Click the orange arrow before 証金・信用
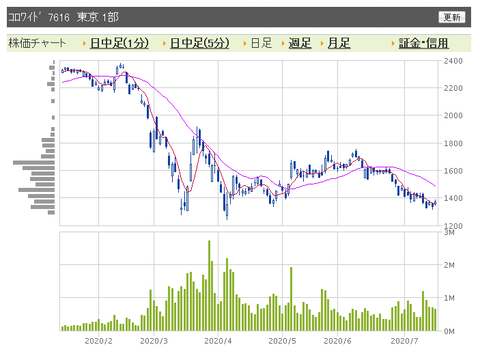This screenshot has height=360, width=480. tap(394, 44)
